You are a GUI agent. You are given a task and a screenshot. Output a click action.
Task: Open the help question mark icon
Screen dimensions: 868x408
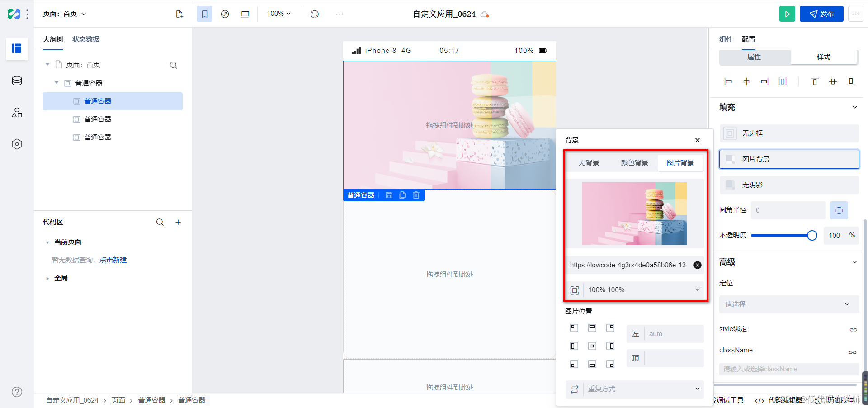coord(17,392)
